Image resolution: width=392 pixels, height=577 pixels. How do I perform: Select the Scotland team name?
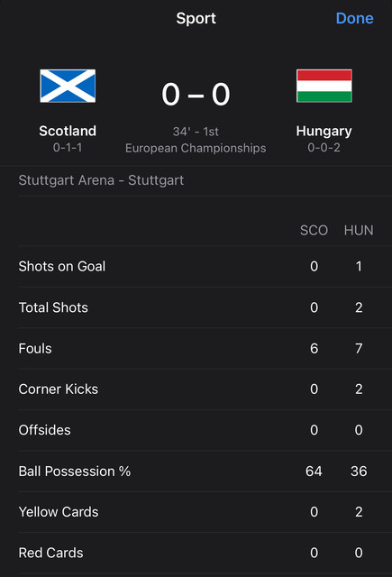[x=68, y=131]
